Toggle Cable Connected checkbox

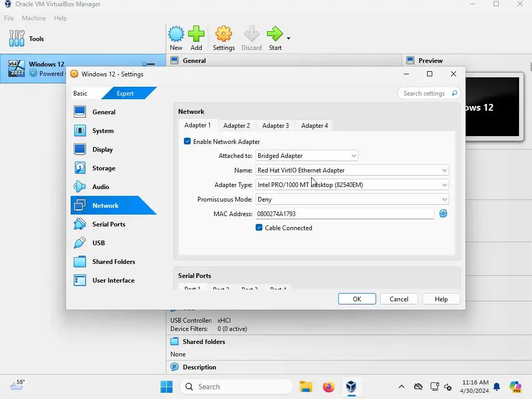[259, 228]
